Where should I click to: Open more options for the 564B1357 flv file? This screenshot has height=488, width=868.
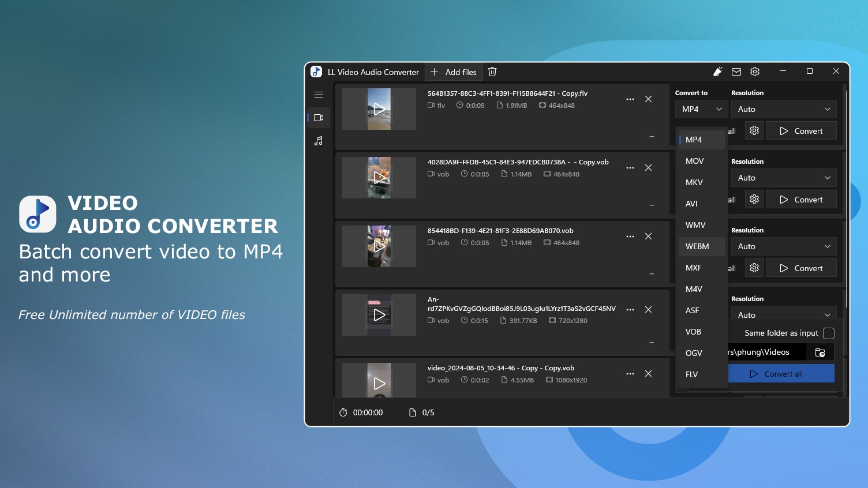(x=630, y=99)
